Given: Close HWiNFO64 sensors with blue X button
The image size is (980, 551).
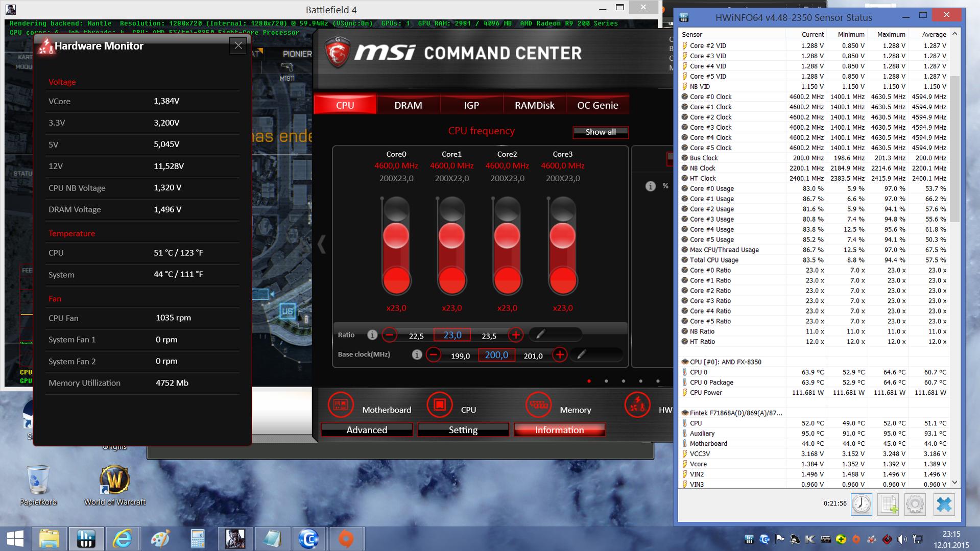Looking at the screenshot, I should 944,504.
